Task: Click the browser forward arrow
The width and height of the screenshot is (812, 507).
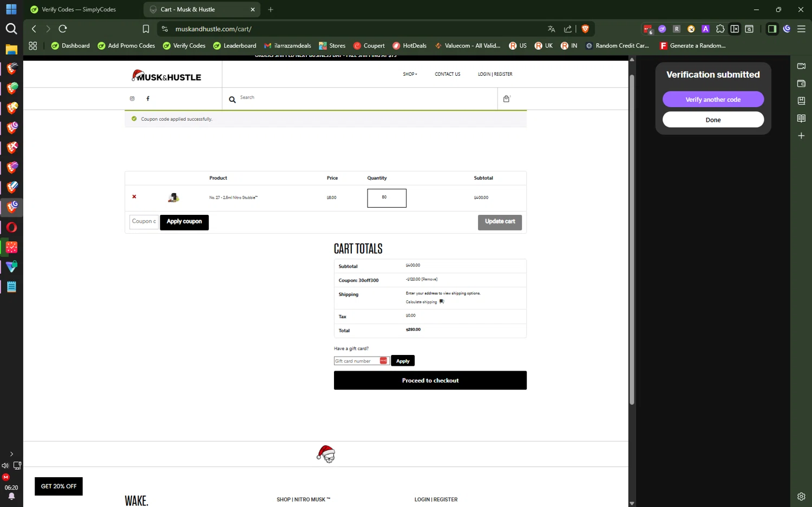Action: 48,29
